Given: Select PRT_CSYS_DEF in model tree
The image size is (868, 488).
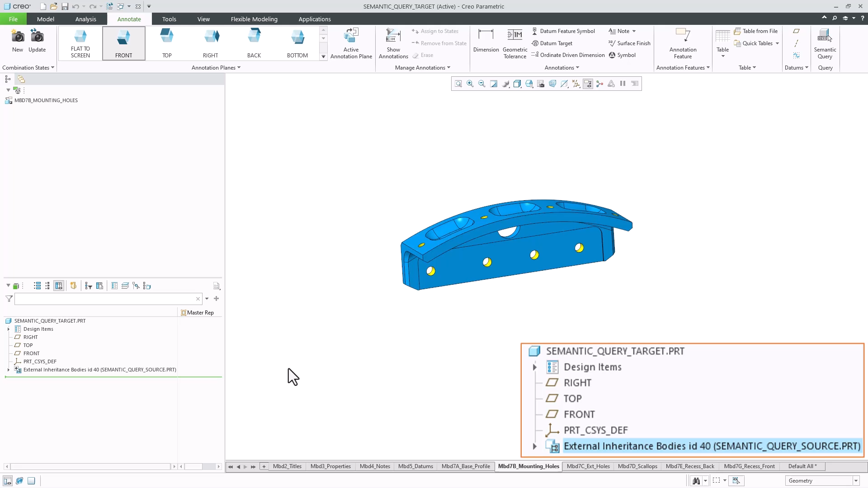Looking at the screenshot, I should tap(40, 362).
